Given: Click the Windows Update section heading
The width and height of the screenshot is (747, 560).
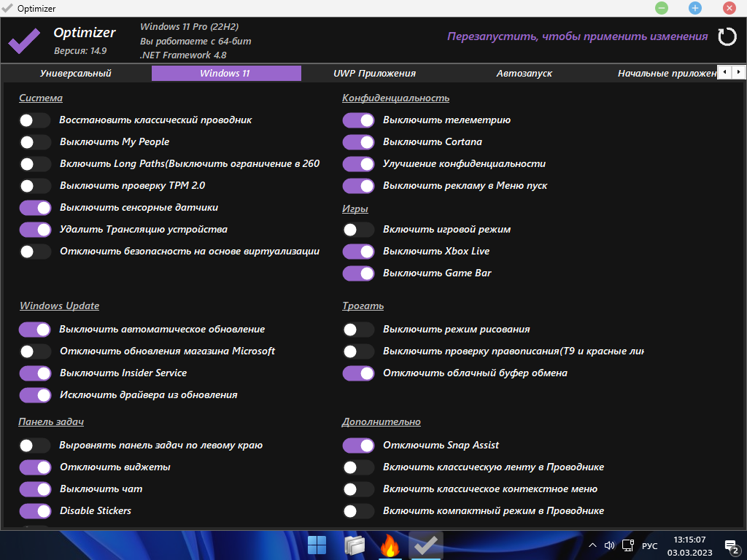Looking at the screenshot, I should click(x=60, y=306).
